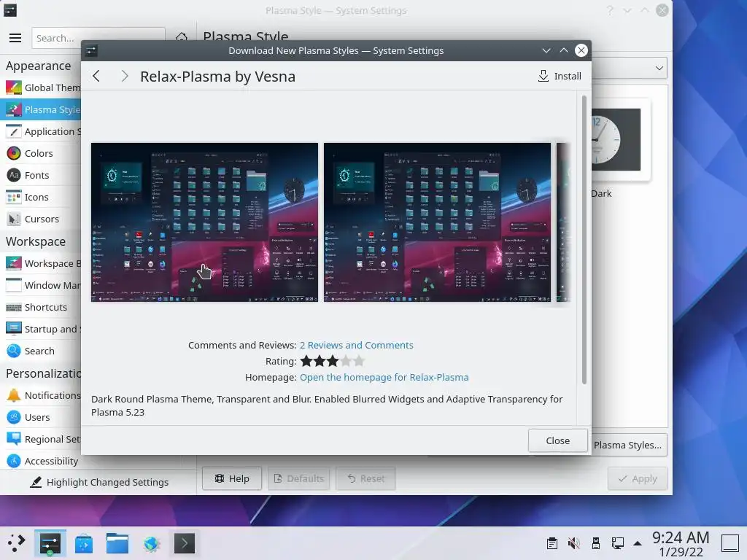Image resolution: width=747 pixels, height=560 pixels.
Task: Click the Search field in System Settings
Action: click(98, 38)
